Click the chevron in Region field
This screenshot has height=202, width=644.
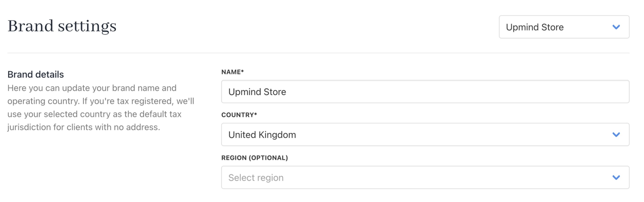coord(616,178)
